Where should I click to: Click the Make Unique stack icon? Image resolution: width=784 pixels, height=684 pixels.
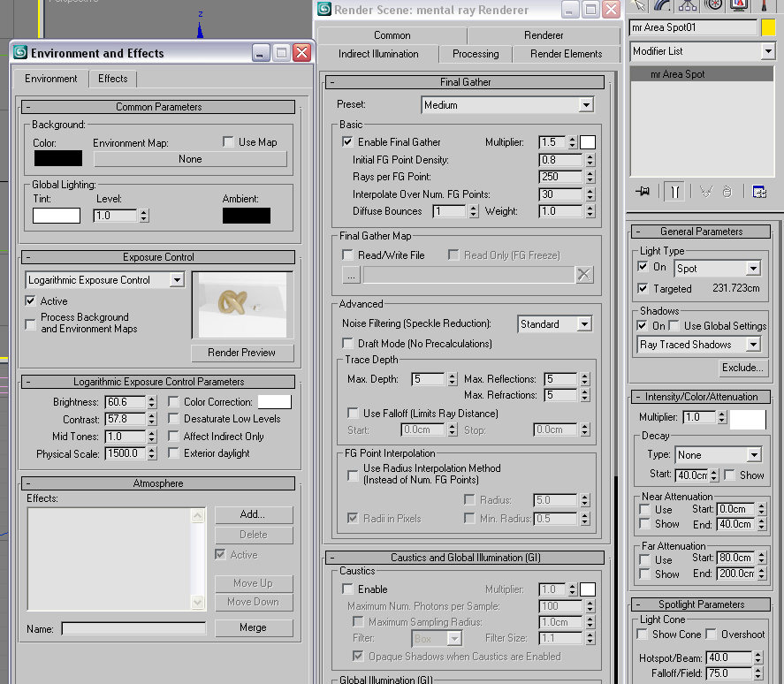coord(706,192)
